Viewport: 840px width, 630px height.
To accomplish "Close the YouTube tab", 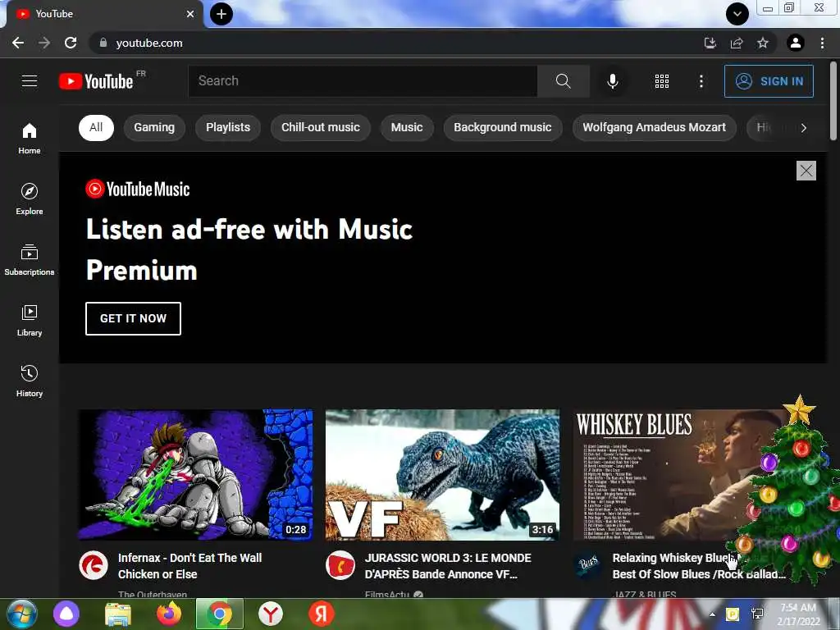I will (190, 14).
